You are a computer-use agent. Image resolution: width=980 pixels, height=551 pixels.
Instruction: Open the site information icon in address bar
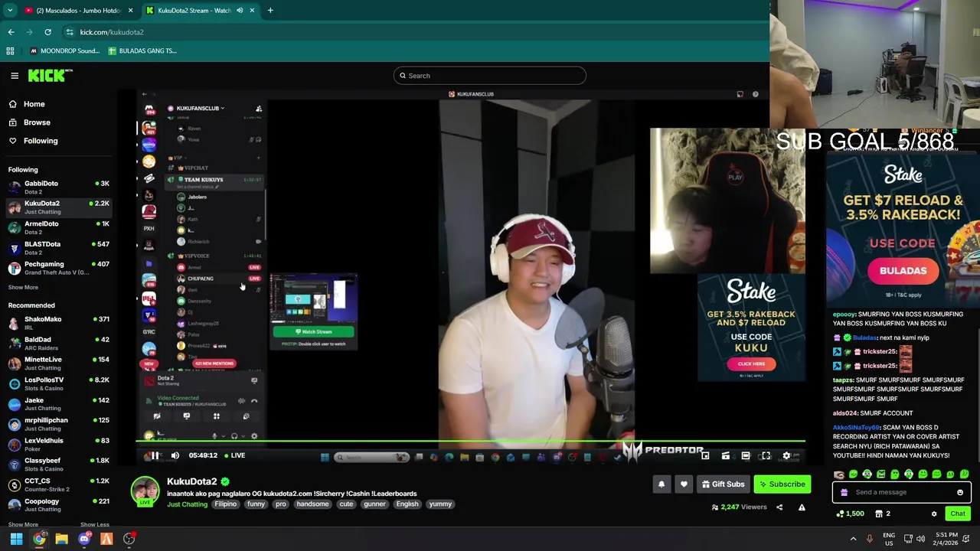70,32
